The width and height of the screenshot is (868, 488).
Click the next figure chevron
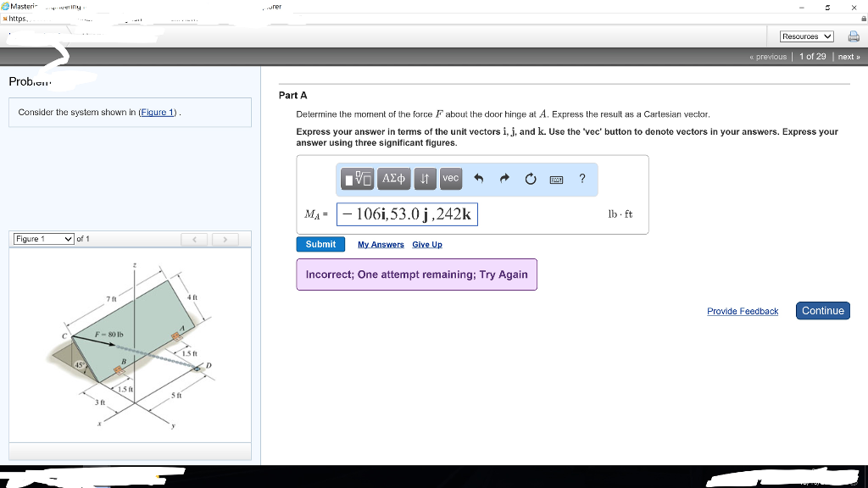click(x=225, y=240)
